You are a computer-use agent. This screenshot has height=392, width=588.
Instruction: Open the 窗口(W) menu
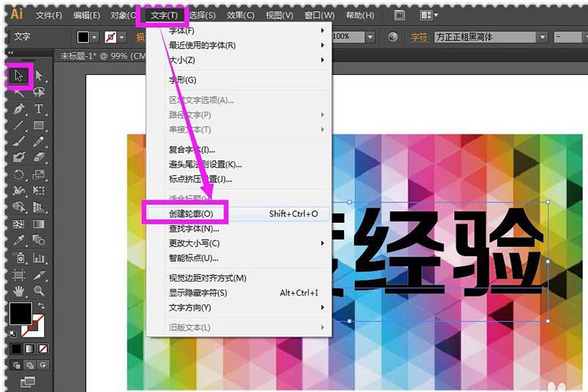tap(319, 15)
